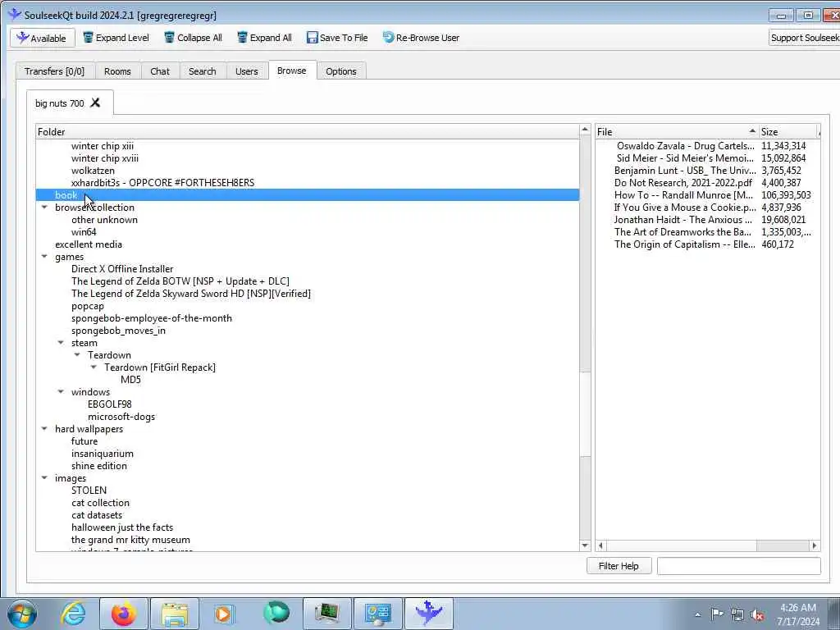This screenshot has width=840, height=630.
Task: Open the Windows Start menu
Action: 22,614
